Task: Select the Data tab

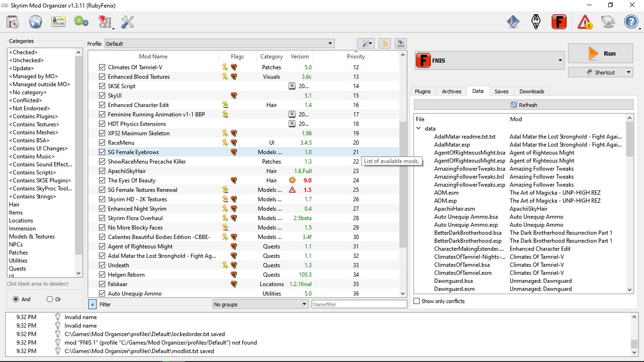Action: coord(478,91)
